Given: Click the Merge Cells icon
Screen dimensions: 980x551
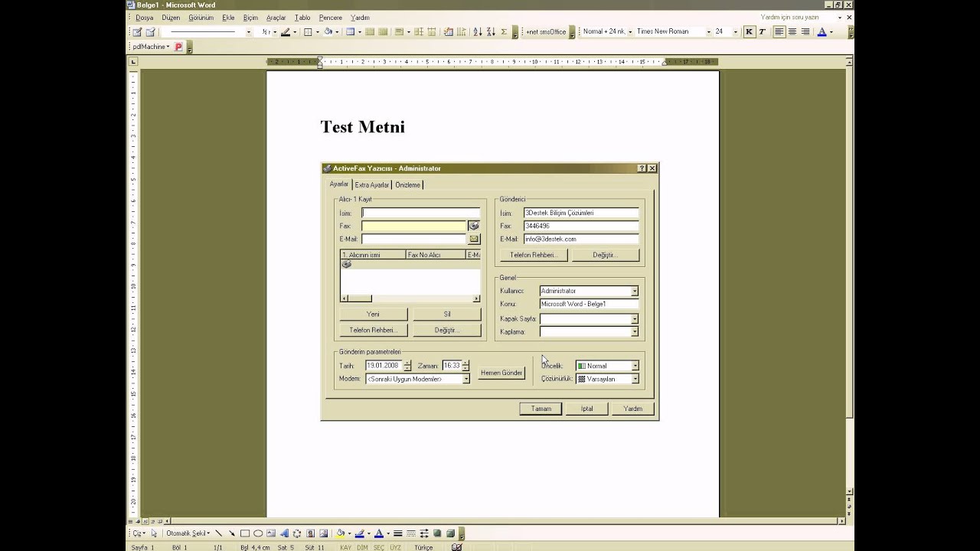Looking at the screenshot, I should pos(370,32).
